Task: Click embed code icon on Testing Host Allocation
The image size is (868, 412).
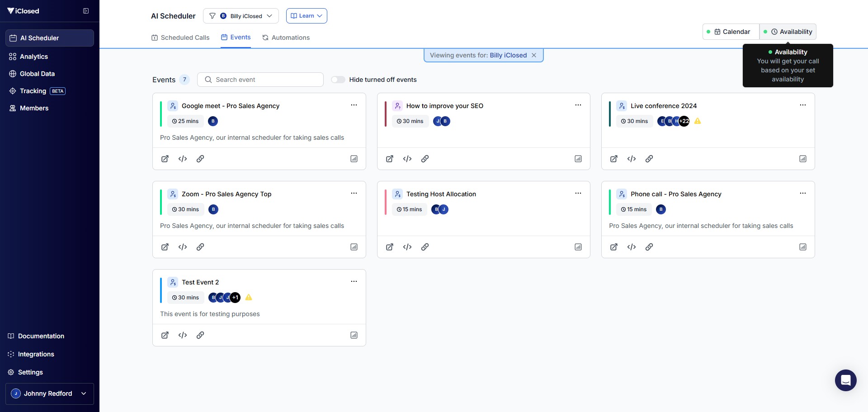Action: tap(407, 247)
